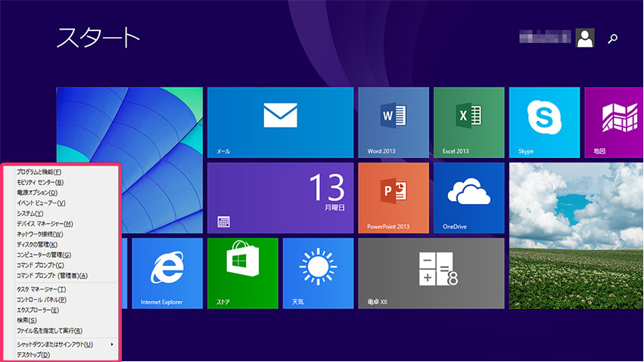Choose ネットワーク接続(W) menu entry

(x=40, y=234)
